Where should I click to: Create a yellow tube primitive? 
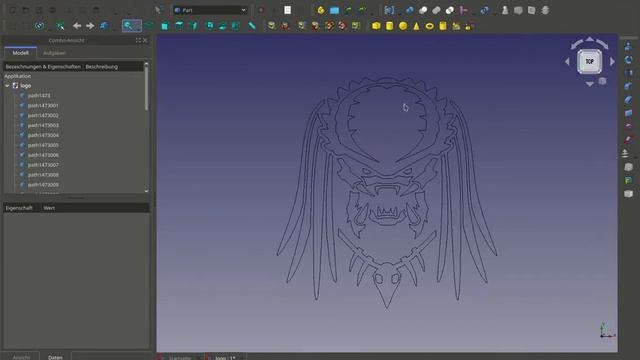(x=443, y=26)
